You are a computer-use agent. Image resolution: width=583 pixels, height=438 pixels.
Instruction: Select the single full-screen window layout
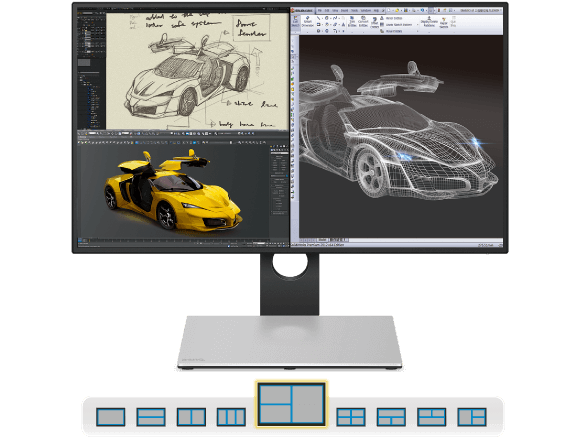click(110, 417)
